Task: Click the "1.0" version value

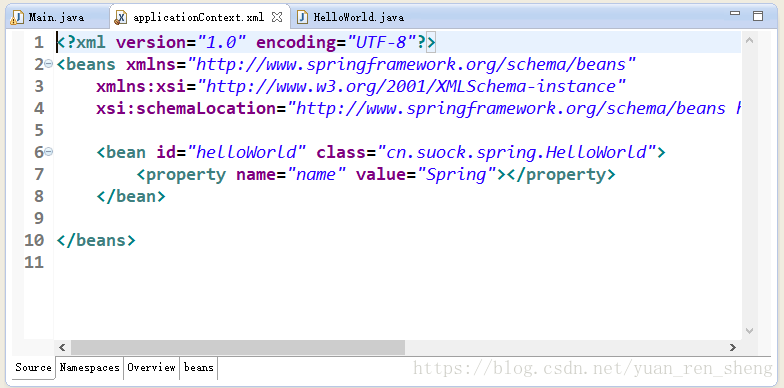Action: pos(222,42)
